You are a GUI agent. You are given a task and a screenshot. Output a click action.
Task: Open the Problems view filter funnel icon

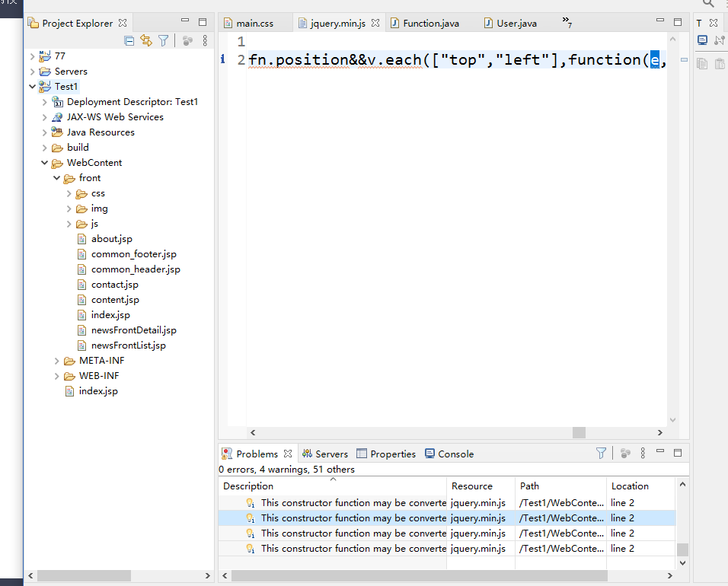pyautogui.click(x=601, y=453)
